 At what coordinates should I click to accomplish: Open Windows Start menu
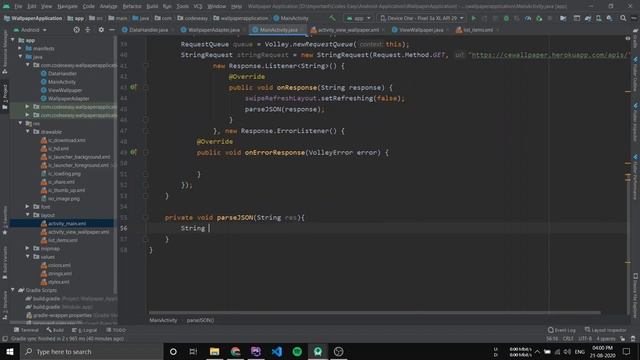click(x=10, y=351)
